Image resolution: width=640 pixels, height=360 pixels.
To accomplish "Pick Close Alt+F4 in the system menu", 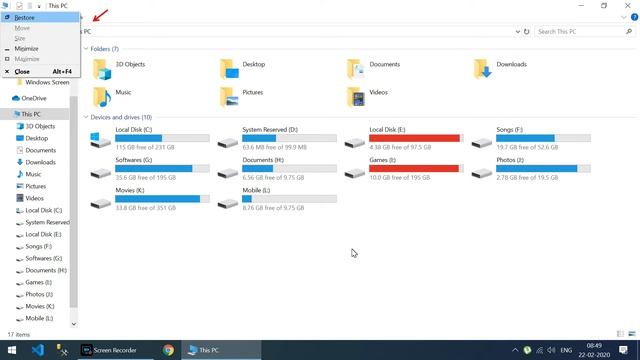I will click(x=40, y=71).
